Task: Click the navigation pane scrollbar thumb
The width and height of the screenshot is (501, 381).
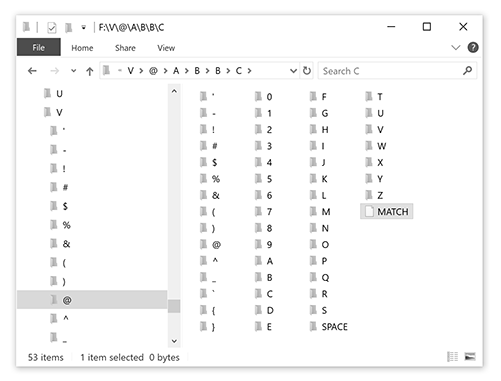Action: pyautogui.click(x=174, y=306)
